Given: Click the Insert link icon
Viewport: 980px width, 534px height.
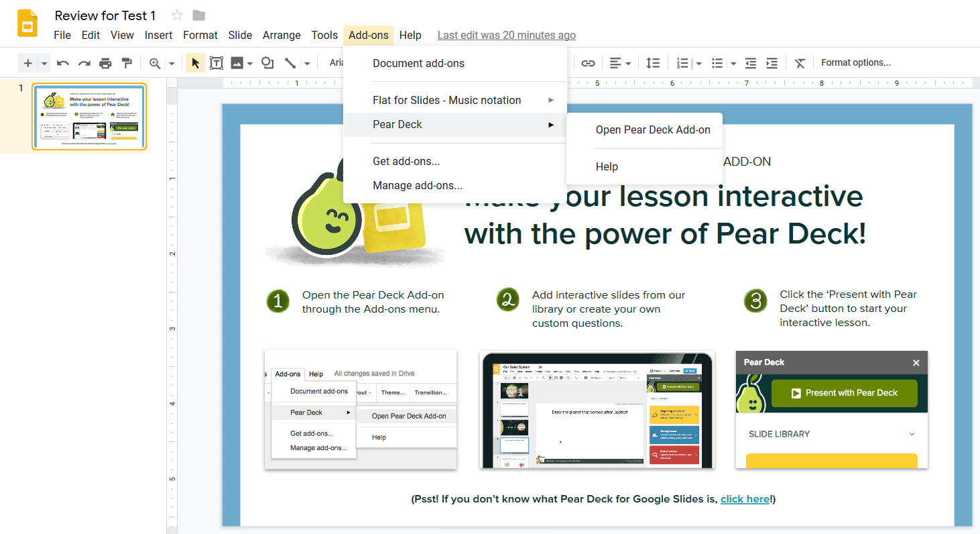Looking at the screenshot, I should pos(588,62).
